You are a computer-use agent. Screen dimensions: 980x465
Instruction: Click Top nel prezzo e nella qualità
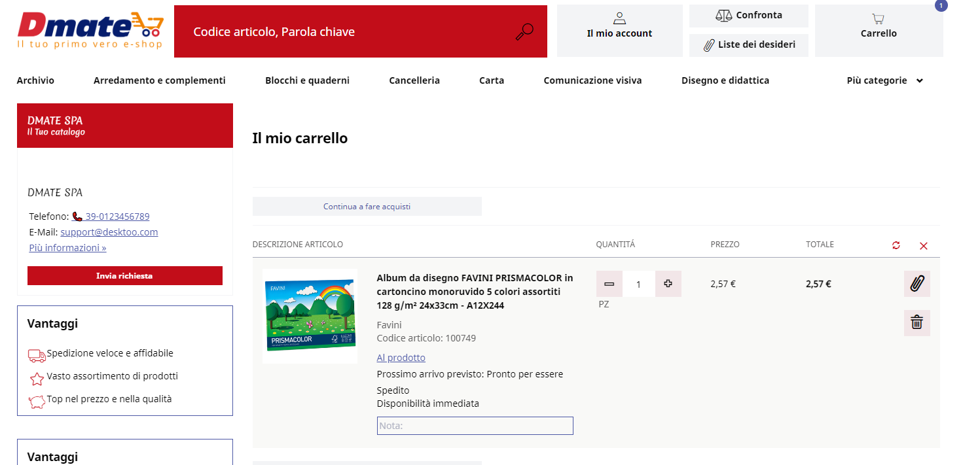109,399
